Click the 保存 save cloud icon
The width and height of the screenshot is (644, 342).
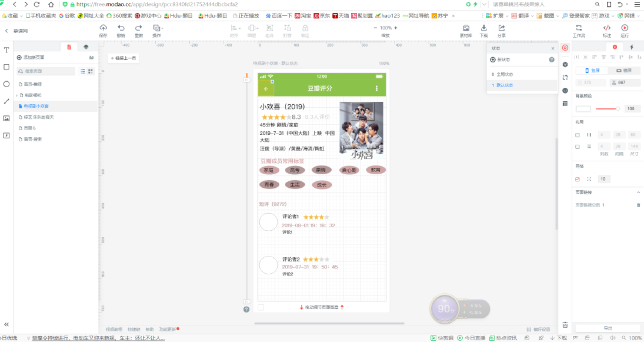pyautogui.click(x=103, y=28)
